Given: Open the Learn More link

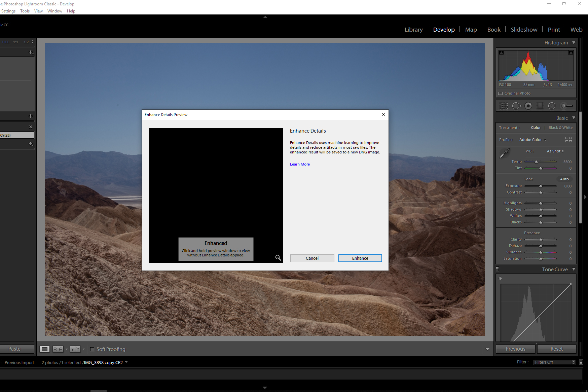Looking at the screenshot, I should click(x=300, y=164).
